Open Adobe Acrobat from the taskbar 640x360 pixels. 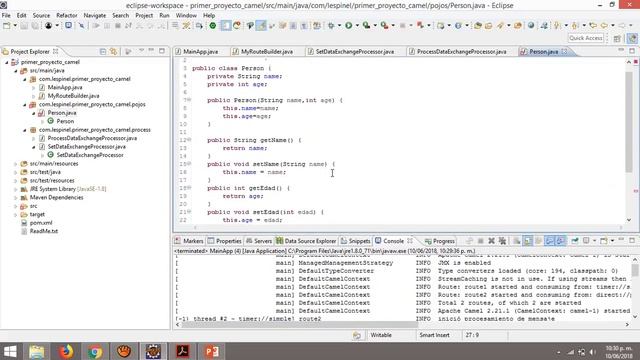point(182,351)
